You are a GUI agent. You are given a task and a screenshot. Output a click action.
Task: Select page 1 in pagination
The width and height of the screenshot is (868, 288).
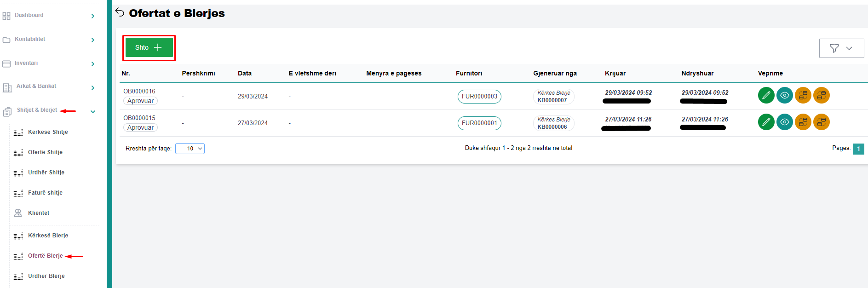[858, 149]
